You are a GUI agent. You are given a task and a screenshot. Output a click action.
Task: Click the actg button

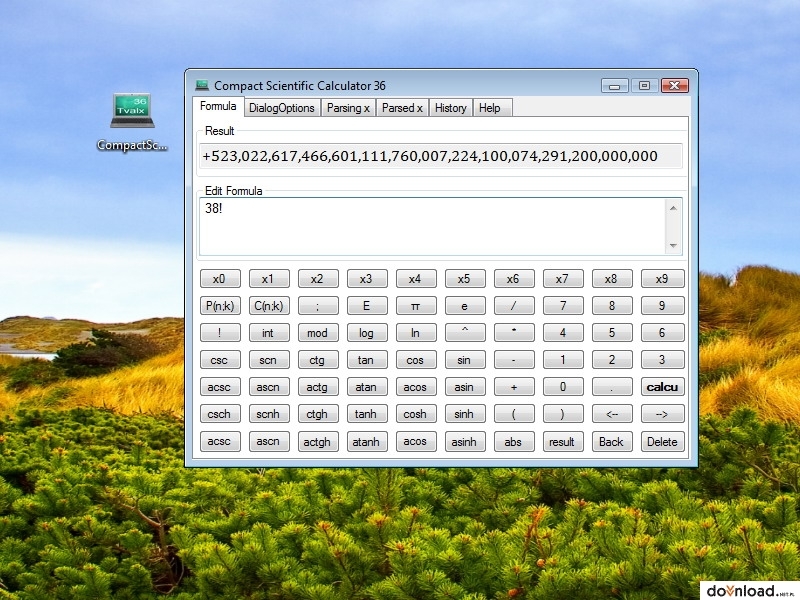(318, 387)
